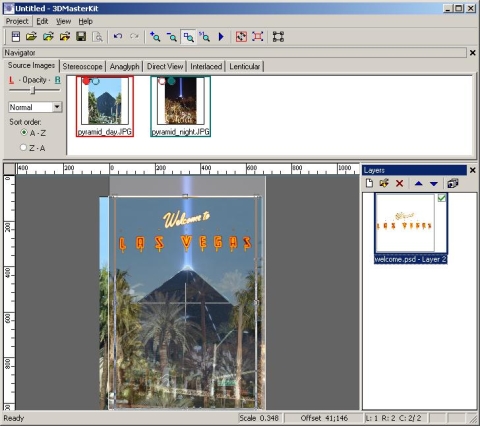
Task: Open the Project menu
Action: pyautogui.click(x=17, y=21)
